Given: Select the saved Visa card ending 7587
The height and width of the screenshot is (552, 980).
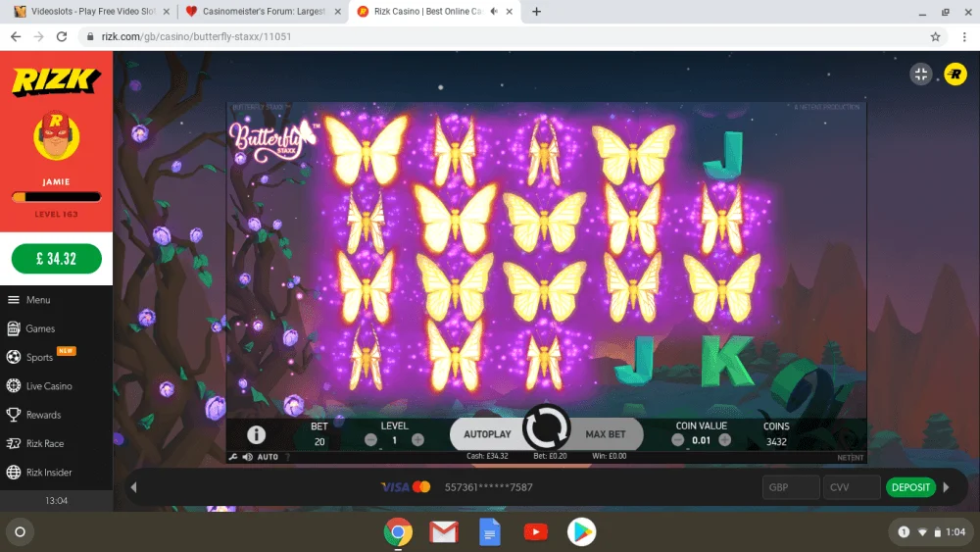Looking at the screenshot, I should (x=457, y=487).
